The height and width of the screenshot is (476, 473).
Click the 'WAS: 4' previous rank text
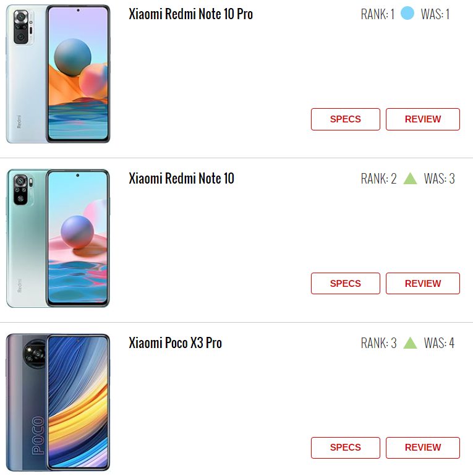pyautogui.click(x=439, y=343)
